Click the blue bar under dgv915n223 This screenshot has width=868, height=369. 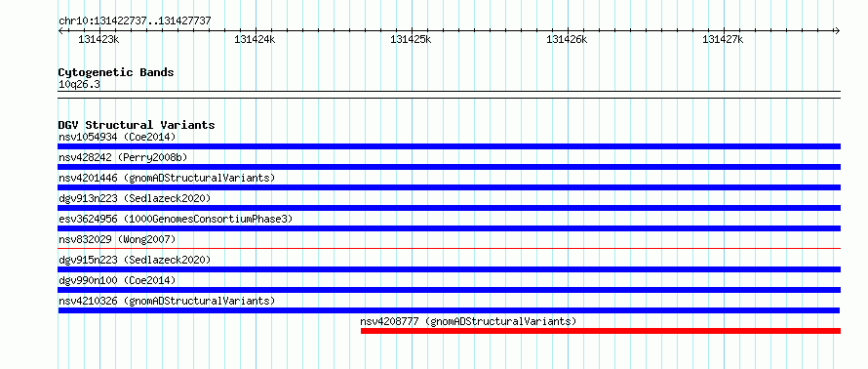coord(449,269)
